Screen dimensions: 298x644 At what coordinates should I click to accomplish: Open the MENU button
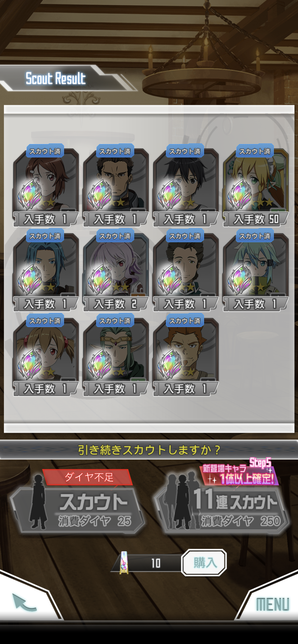coord(272,604)
